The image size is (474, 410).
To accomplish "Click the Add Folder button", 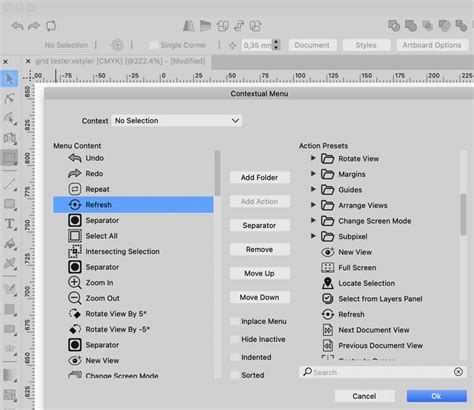I will tap(260, 177).
